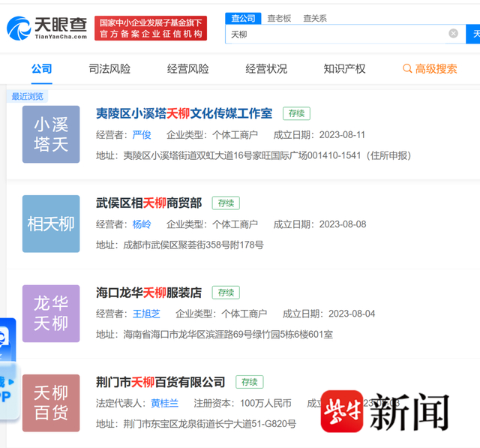This screenshot has height=448, width=480.
Task: Open the 小溪塔天 company thumbnail
Action: tap(51, 134)
